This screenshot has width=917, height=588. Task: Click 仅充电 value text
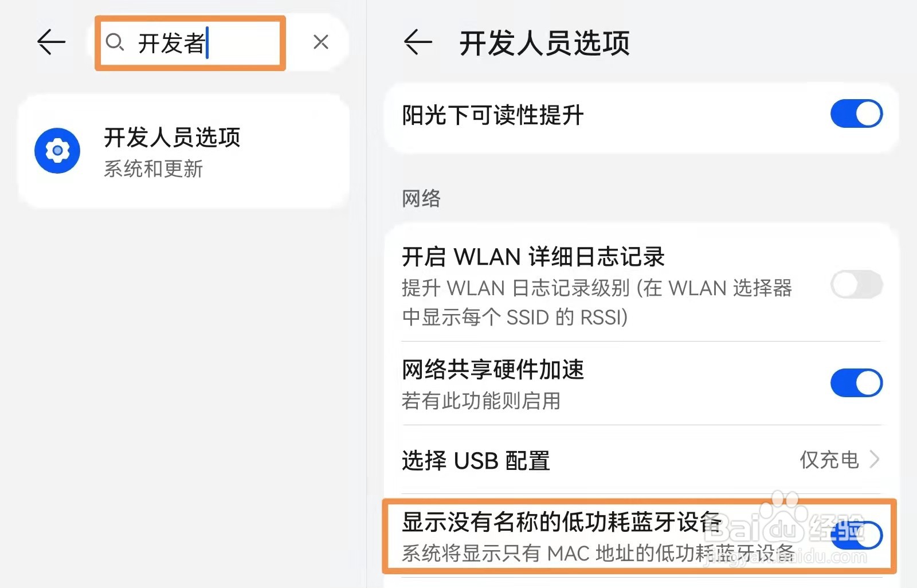coord(829,460)
